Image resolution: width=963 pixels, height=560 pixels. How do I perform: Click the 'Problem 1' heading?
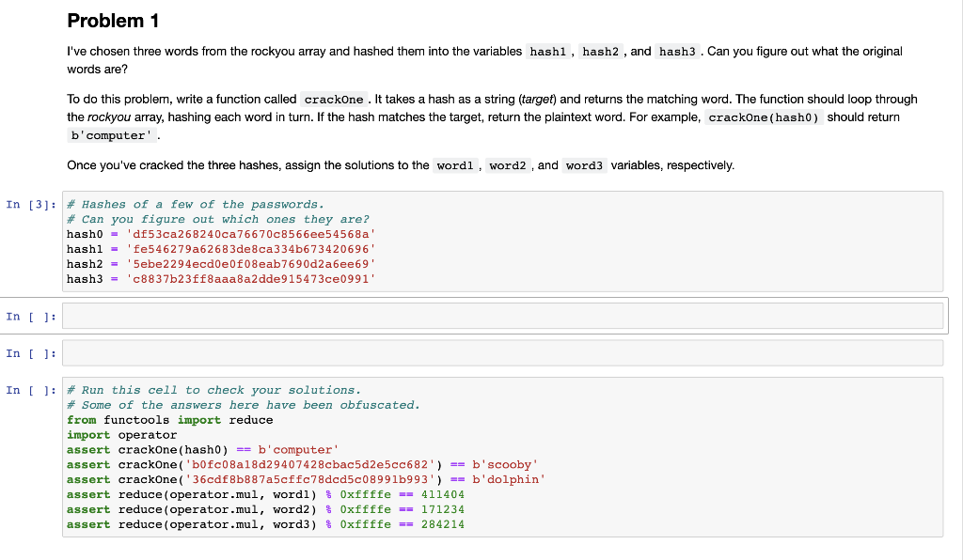113,21
